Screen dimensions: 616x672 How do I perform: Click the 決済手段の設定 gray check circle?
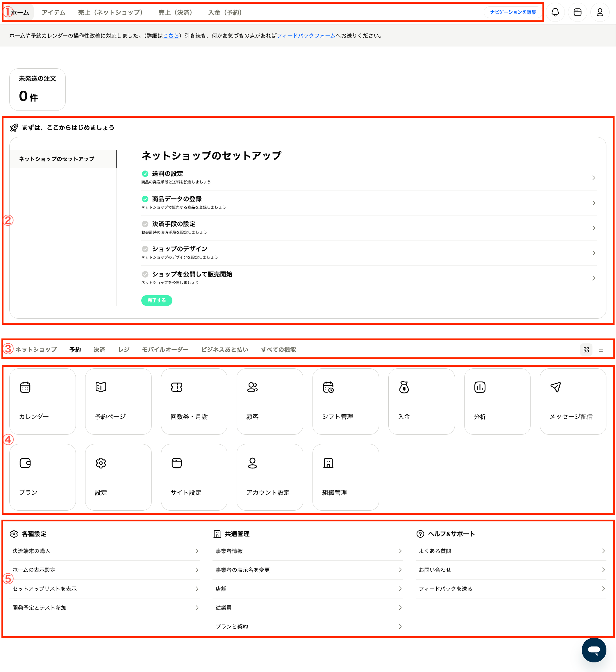[x=145, y=224]
